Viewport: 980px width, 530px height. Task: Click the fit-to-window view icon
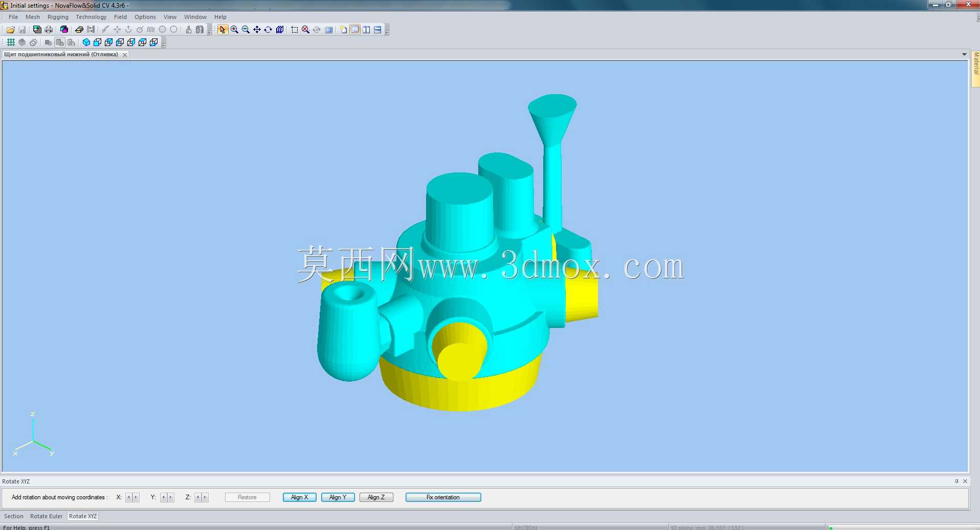click(x=328, y=30)
